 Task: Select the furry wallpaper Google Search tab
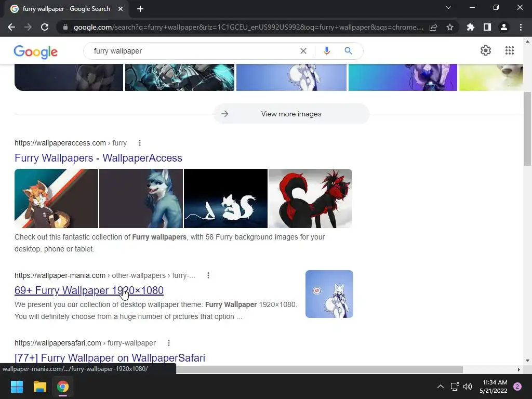(66, 9)
